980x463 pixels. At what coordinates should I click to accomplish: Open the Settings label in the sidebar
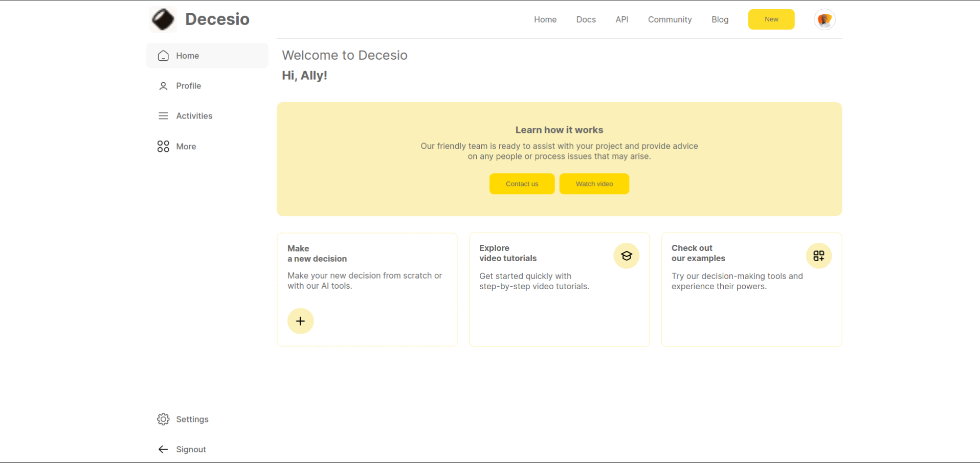192,419
